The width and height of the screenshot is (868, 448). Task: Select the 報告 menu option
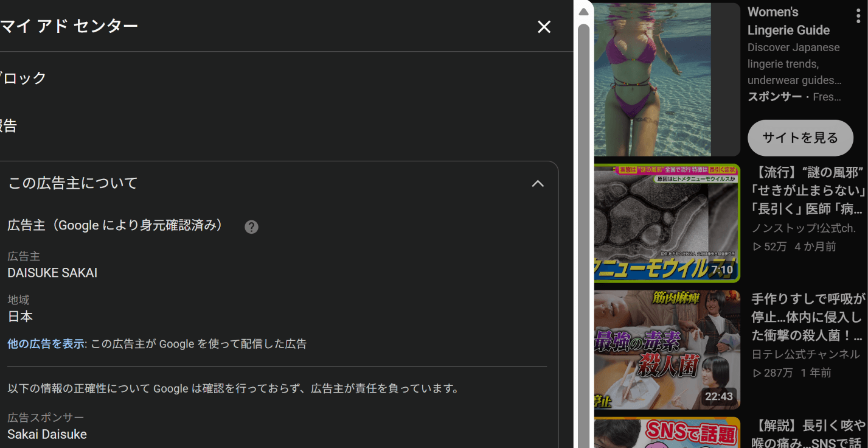[x=9, y=126]
